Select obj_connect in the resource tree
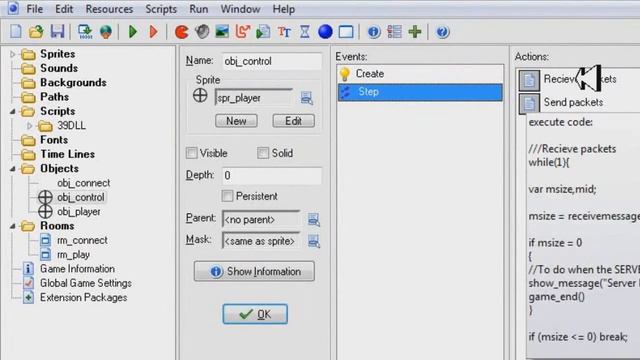 tap(83, 183)
